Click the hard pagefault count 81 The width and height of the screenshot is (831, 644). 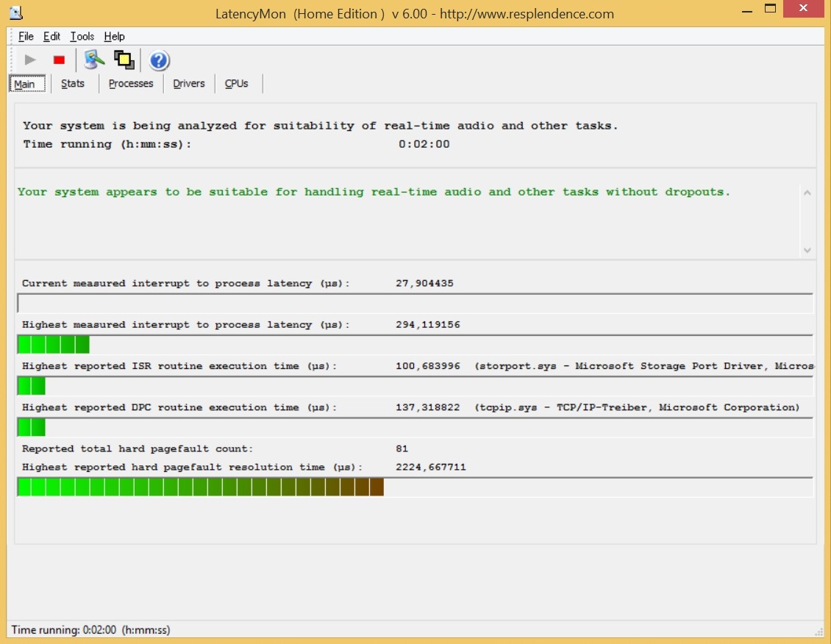pyautogui.click(x=402, y=448)
